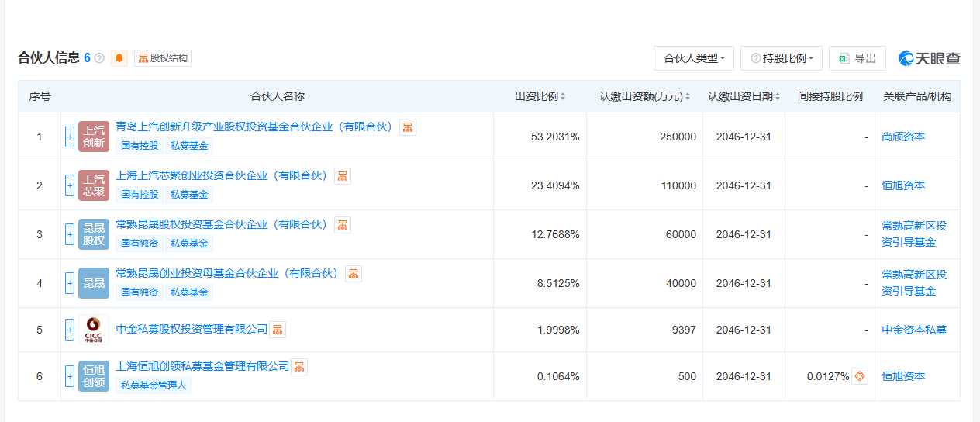The image size is (980, 422).
Task: Click the 合伙人名称 column header
Action: [x=278, y=96]
